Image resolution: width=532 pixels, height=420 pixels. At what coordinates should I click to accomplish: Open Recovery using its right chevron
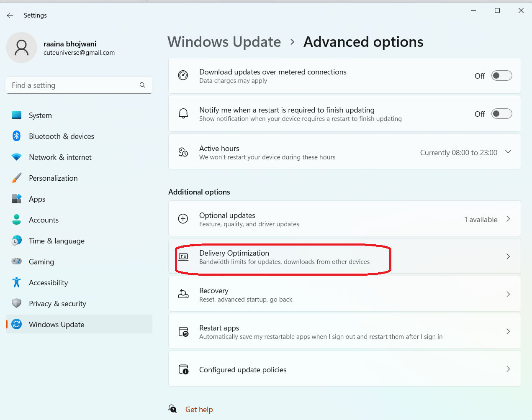point(508,294)
